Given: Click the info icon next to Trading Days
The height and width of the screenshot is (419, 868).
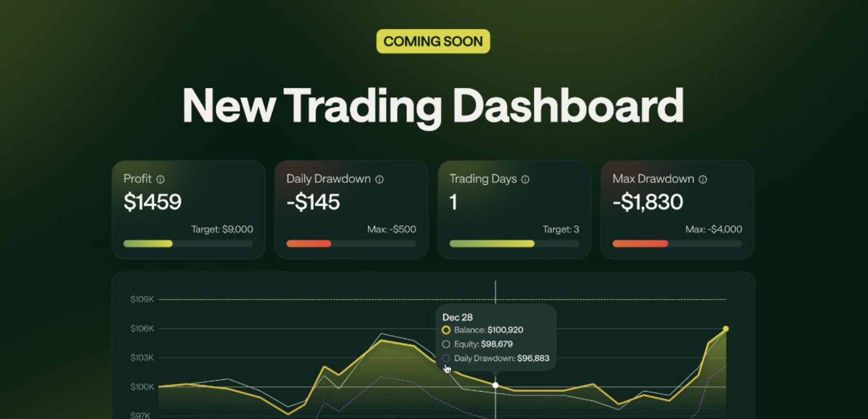Looking at the screenshot, I should 525,179.
